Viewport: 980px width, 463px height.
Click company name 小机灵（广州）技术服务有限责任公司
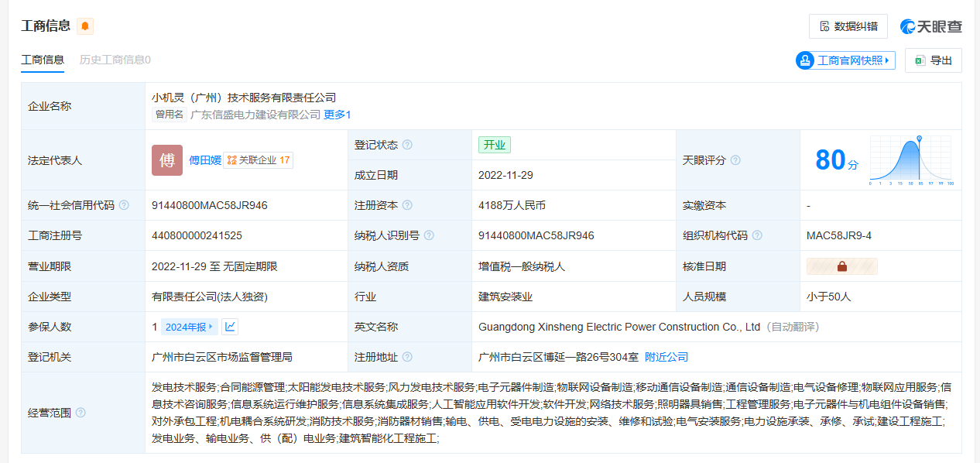(244, 98)
